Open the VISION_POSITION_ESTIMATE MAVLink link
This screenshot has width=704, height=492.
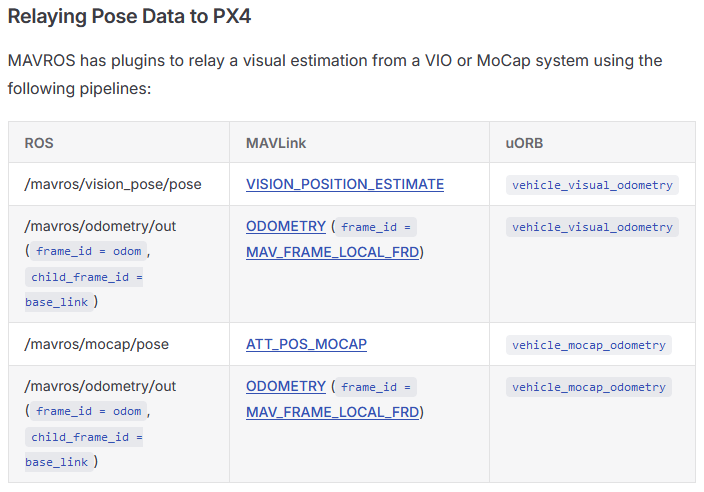tap(345, 184)
